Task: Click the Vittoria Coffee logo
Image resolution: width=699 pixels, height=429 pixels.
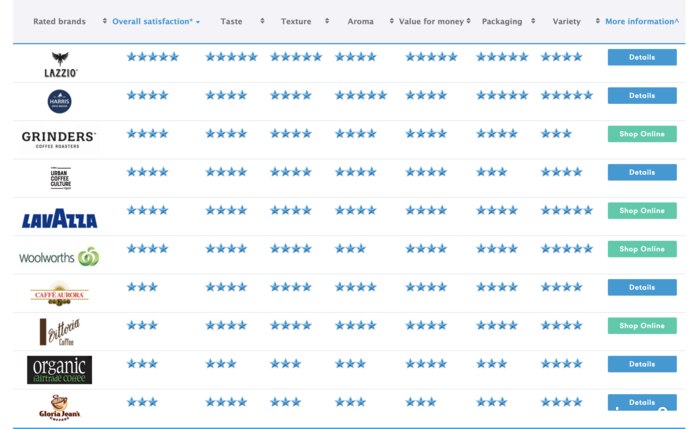Action: pos(59,332)
